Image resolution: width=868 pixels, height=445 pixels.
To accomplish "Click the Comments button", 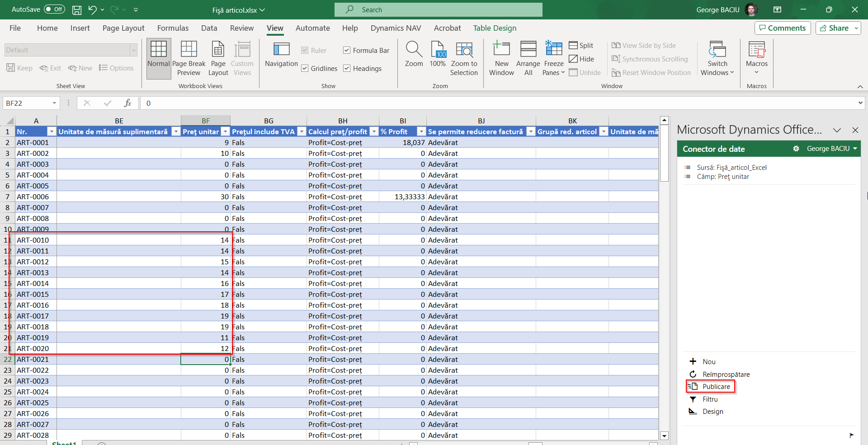I will click(783, 28).
